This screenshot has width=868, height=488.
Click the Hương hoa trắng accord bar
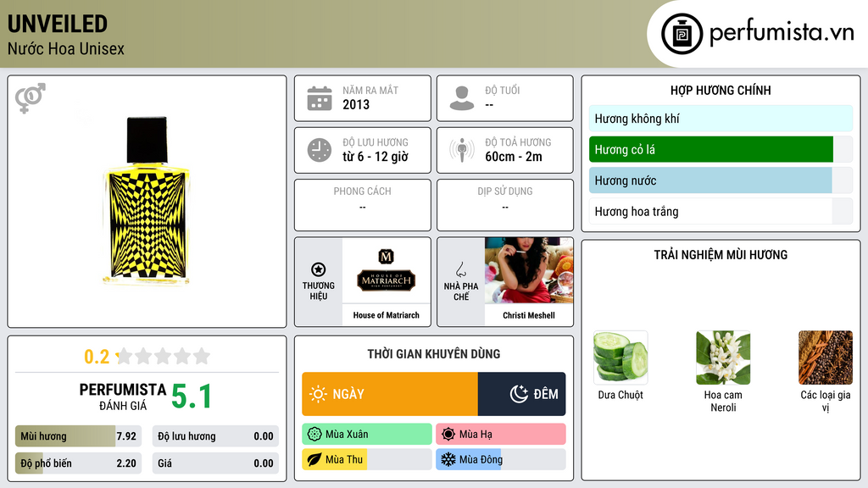pyautogui.click(x=721, y=211)
